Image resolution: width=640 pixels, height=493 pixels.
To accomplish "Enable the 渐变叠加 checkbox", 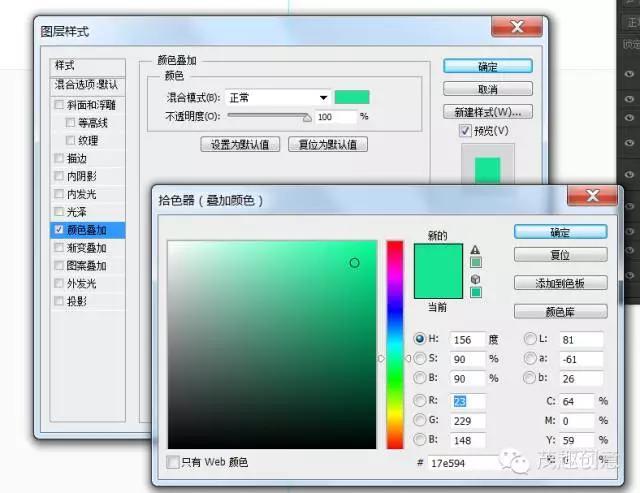I will click(x=59, y=248).
